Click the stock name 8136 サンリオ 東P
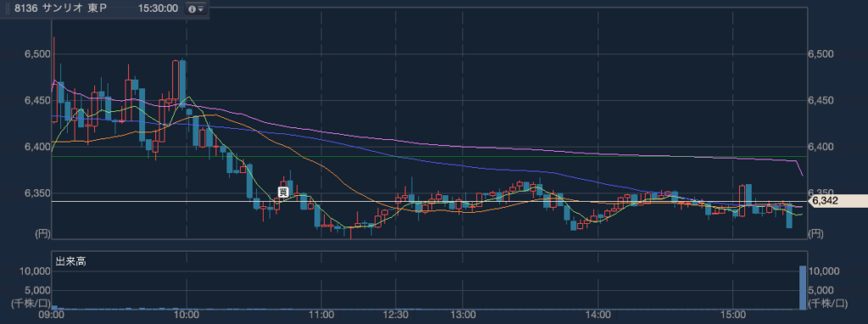 [x=61, y=8]
